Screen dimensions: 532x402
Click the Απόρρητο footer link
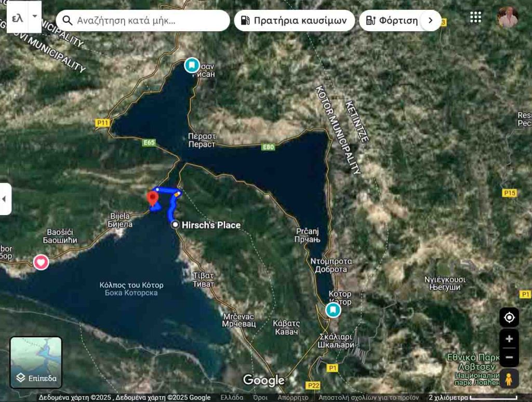coord(292,397)
